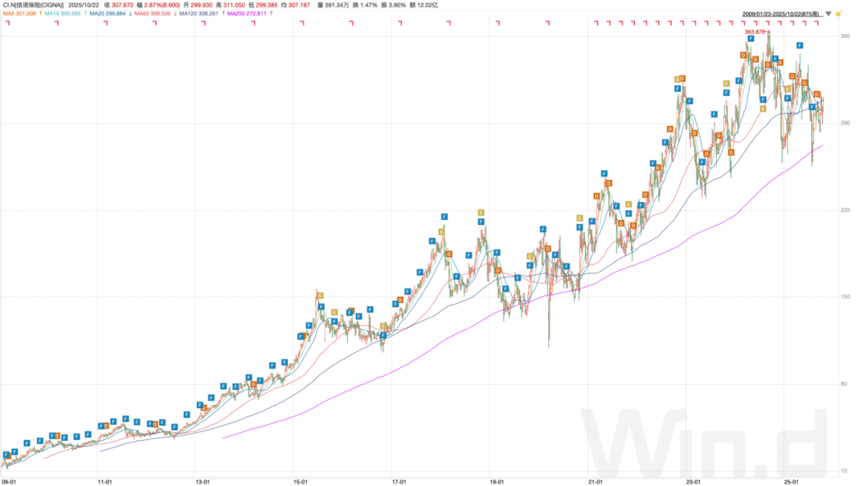Select the MA20 indicator label
The height and width of the screenshot is (486, 868).
[107, 14]
